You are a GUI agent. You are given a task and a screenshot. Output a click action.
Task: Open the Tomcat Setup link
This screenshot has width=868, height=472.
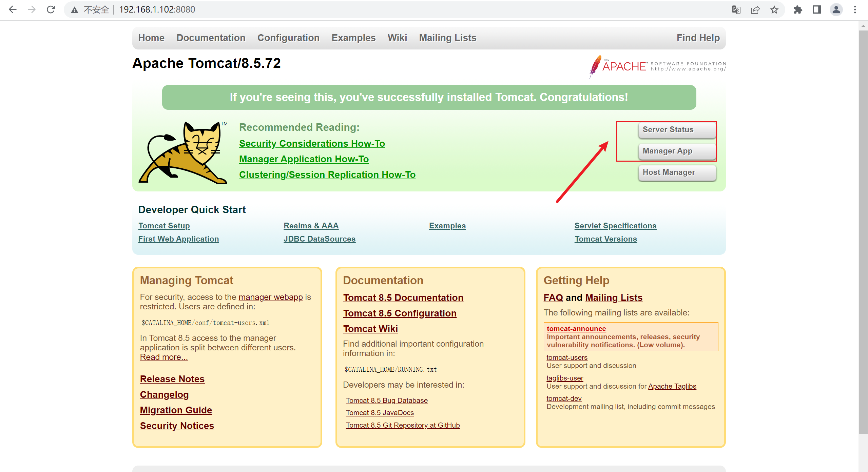164,226
